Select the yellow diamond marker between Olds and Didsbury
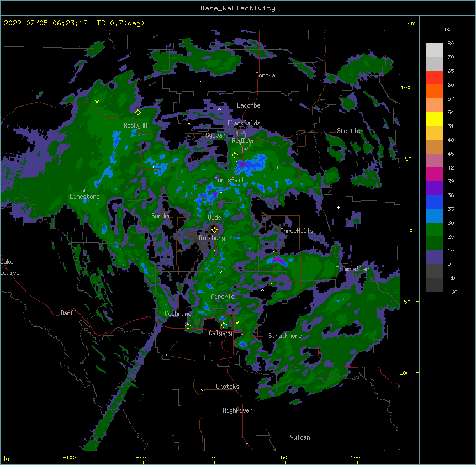Screen dimensions: 476x465 click(215, 230)
